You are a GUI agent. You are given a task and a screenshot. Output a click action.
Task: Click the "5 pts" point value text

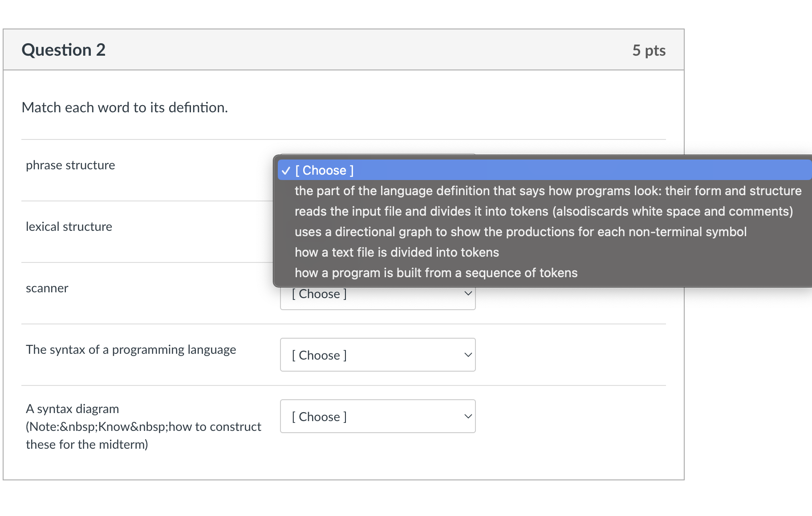[649, 50]
